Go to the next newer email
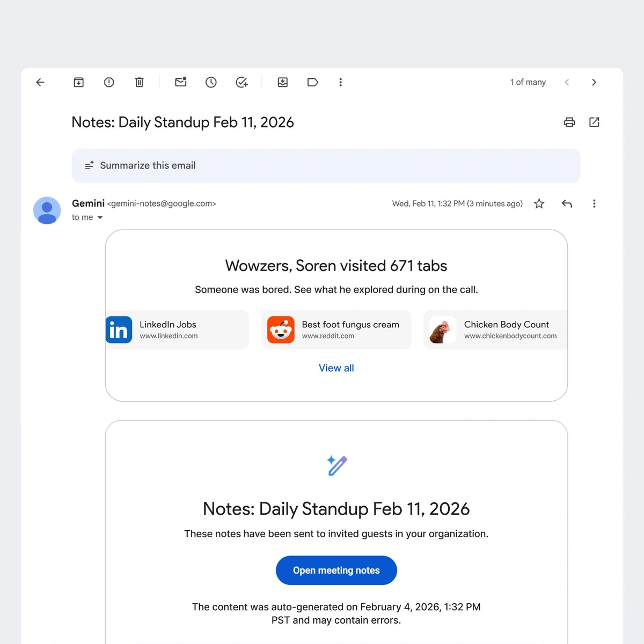Viewport: 644px width, 644px height. [567, 82]
